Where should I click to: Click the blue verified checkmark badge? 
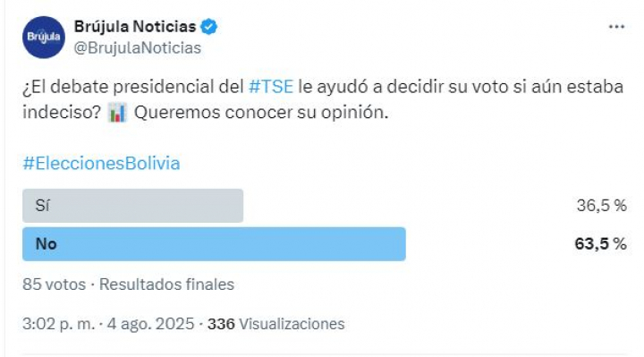pos(208,27)
